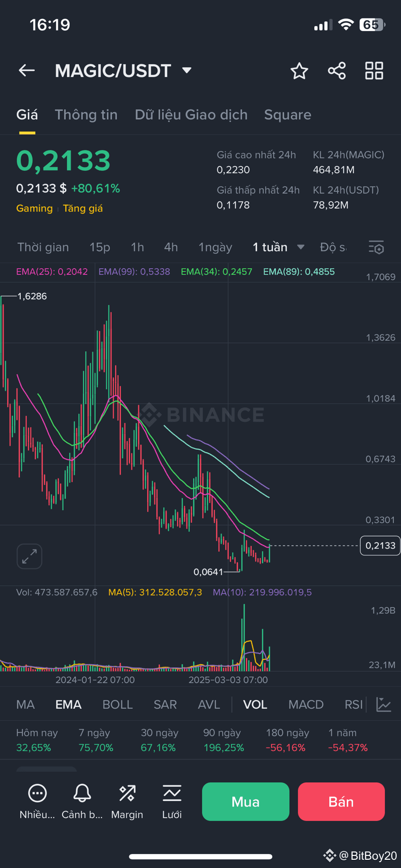This screenshot has width=401, height=868.
Task: Tap the battery indicator in status bar
Action: pos(372,25)
